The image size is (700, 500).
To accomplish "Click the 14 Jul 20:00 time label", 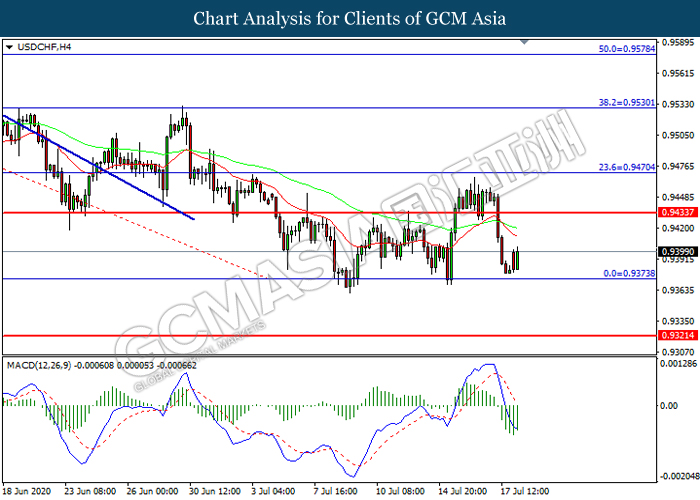I will (462, 492).
